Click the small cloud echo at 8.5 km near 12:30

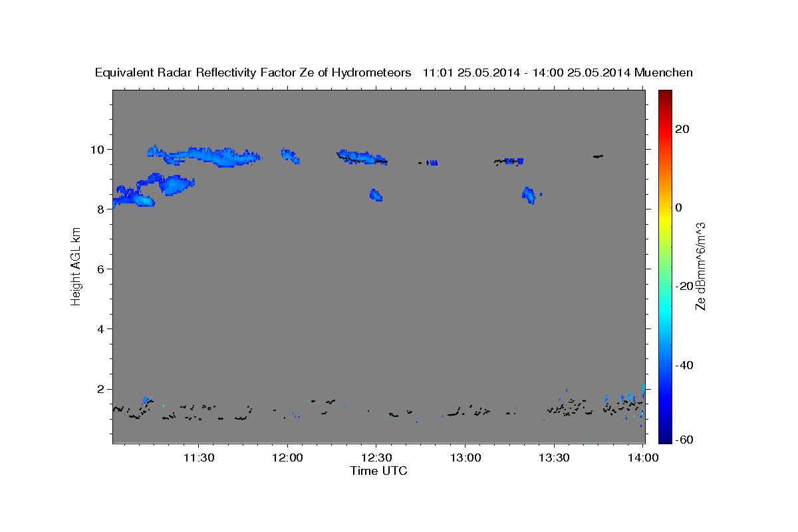(376, 195)
